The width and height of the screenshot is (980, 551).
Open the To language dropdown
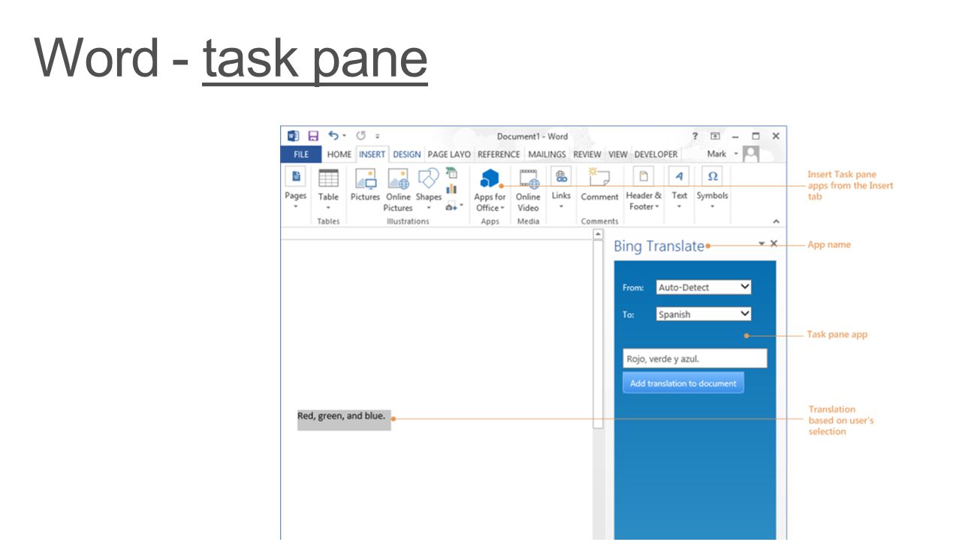click(704, 314)
